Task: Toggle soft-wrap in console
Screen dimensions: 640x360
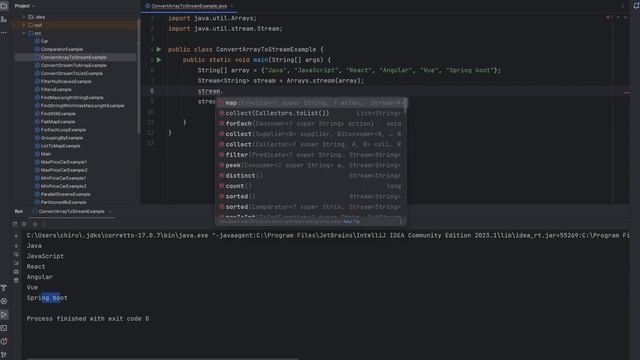Action: click(x=16, y=254)
